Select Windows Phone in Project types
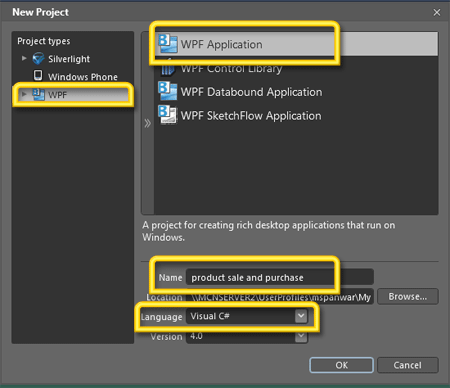 click(83, 77)
